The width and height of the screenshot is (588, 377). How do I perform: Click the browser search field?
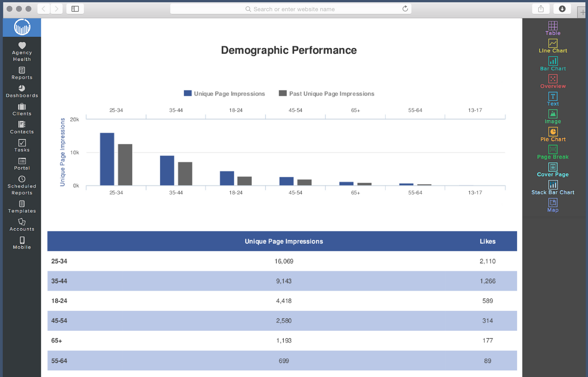pyautogui.click(x=291, y=9)
